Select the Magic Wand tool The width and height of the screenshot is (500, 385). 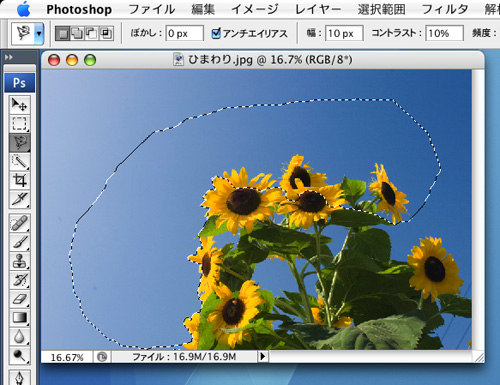coord(20,162)
